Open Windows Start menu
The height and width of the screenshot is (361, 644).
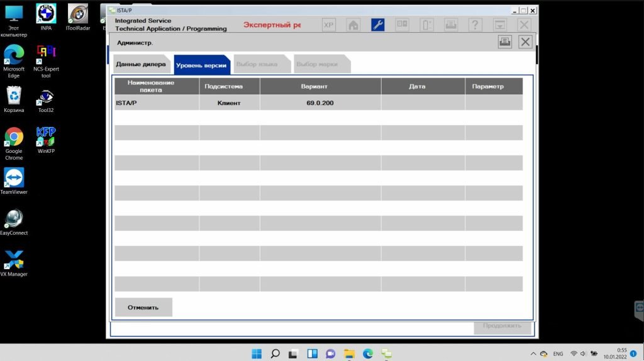click(256, 353)
